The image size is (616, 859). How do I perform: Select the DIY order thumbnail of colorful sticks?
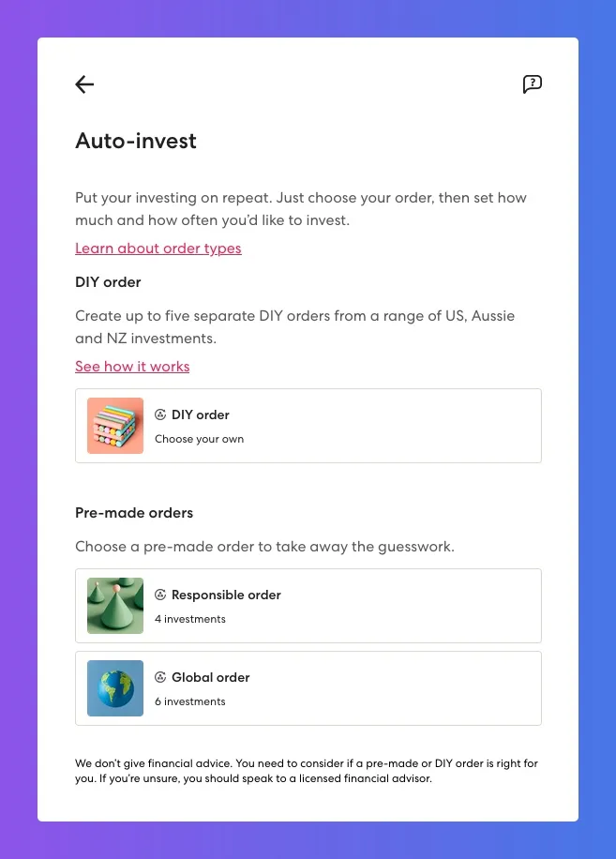[x=115, y=426]
